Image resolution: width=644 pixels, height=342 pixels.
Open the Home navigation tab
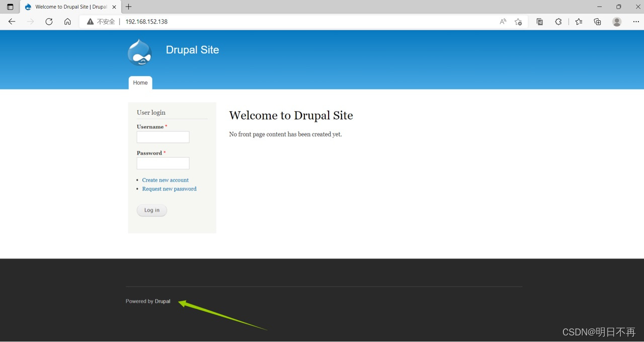140,83
